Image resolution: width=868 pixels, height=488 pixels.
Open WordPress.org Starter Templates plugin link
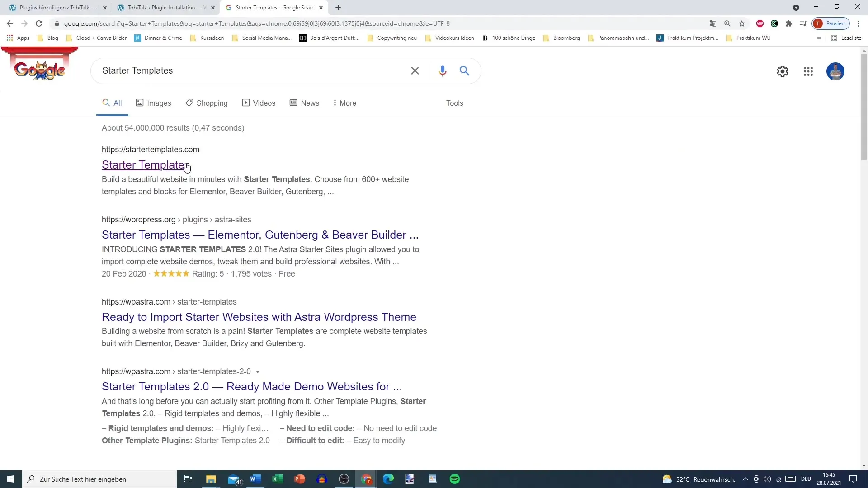[x=260, y=234]
